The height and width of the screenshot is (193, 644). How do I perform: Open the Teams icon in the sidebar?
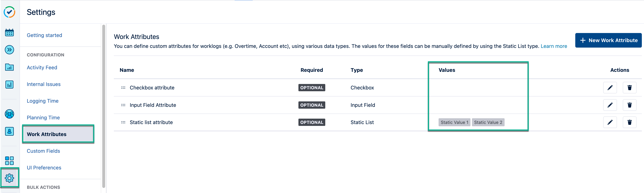9,114
